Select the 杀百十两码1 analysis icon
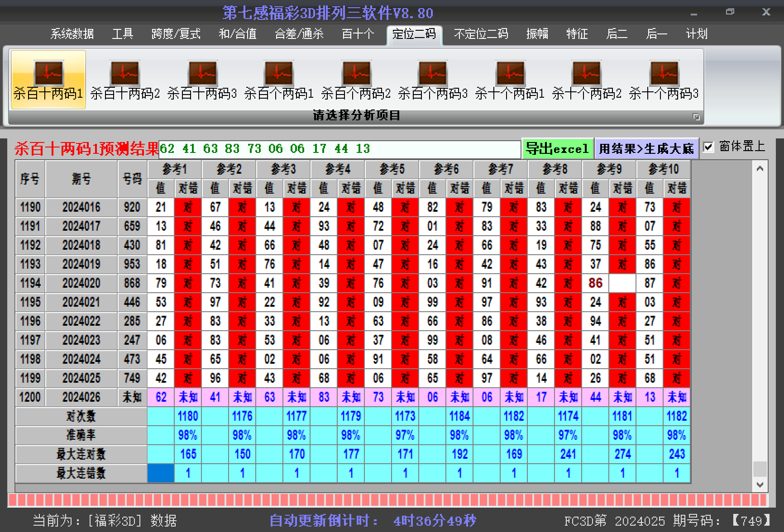Image resolution: width=784 pixels, height=532 pixels. [x=48, y=80]
